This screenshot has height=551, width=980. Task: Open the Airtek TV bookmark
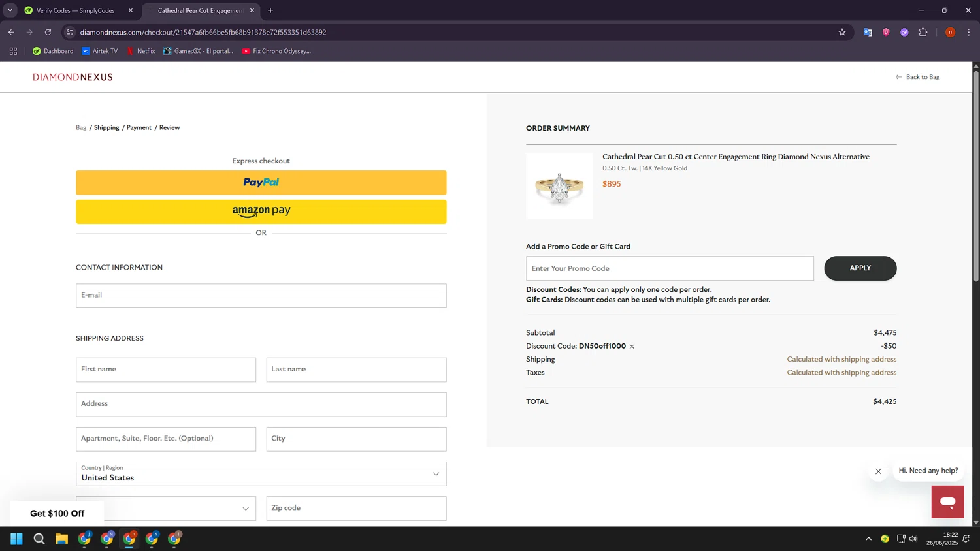(x=99, y=51)
